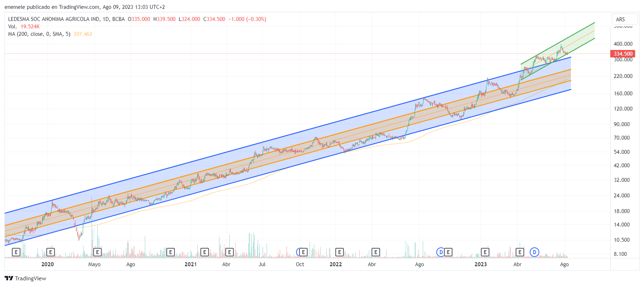Open the earnings marker above Abr 2023
Image resolution: width=644 pixels, height=286 pixels.
pyautogui.click(x=520, y=252)
